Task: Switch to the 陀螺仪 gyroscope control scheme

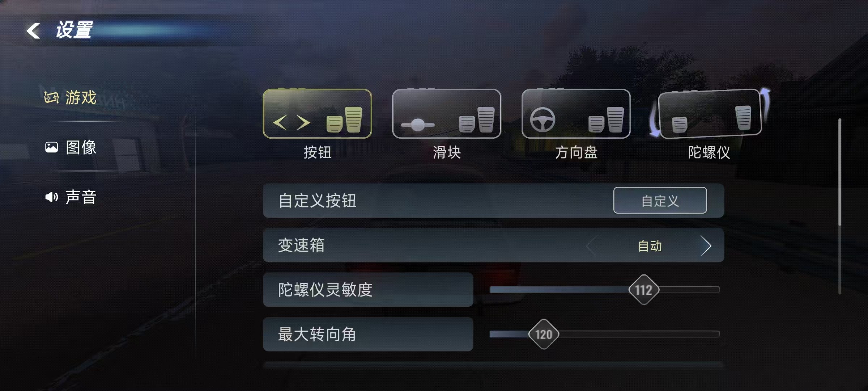Action: point(710,114)
